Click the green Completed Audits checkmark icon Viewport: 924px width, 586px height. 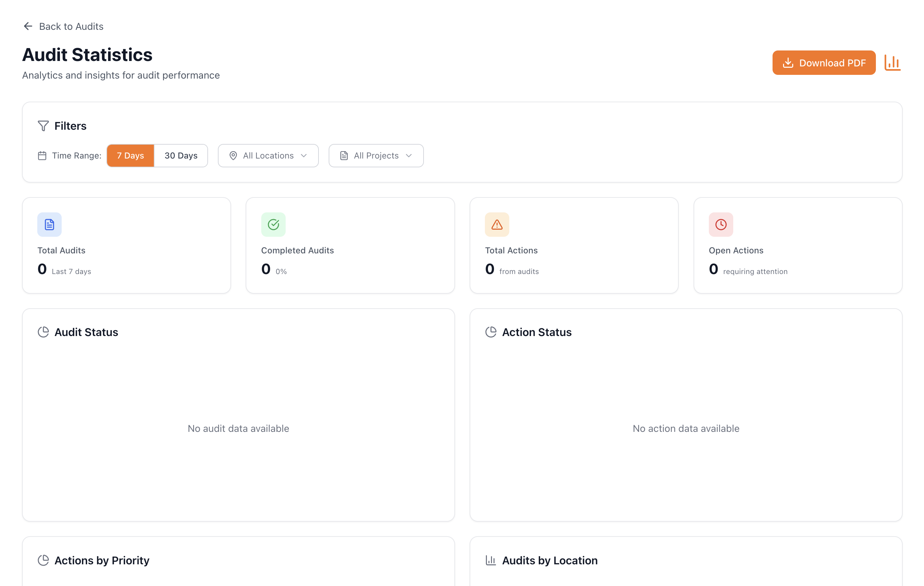click(273, 224)
